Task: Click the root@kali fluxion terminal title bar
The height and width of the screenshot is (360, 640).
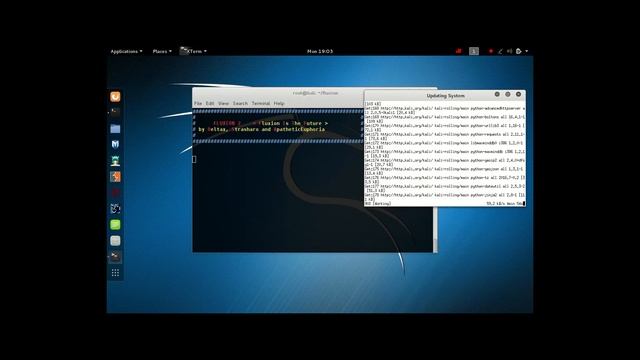Action: coord(278,93)
